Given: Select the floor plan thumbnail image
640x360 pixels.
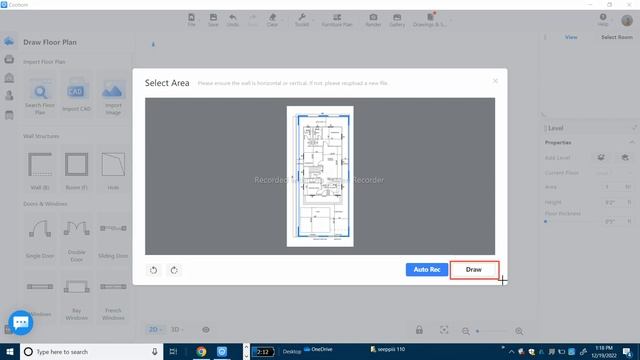Looking at the screenshot, I should 320,176.
